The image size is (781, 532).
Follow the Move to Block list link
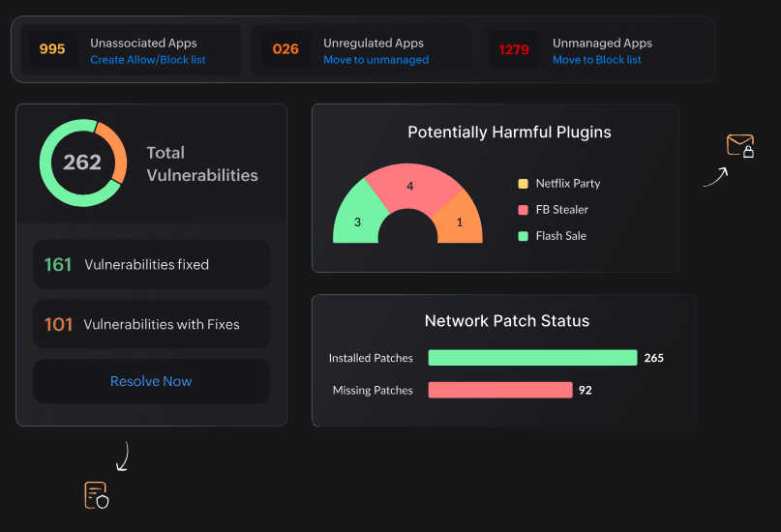pyautogui.click(x=596, y=60)
